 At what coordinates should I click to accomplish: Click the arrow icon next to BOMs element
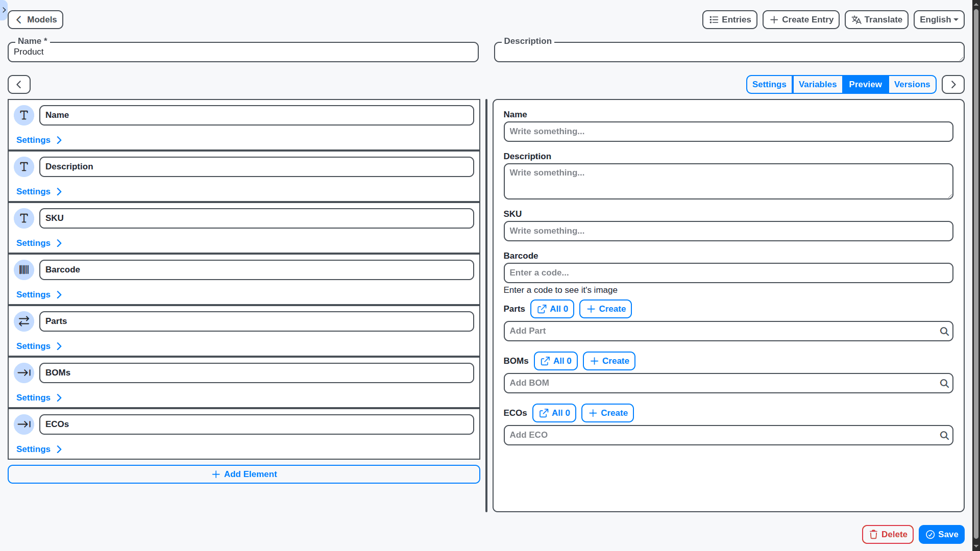coord(23,373)
